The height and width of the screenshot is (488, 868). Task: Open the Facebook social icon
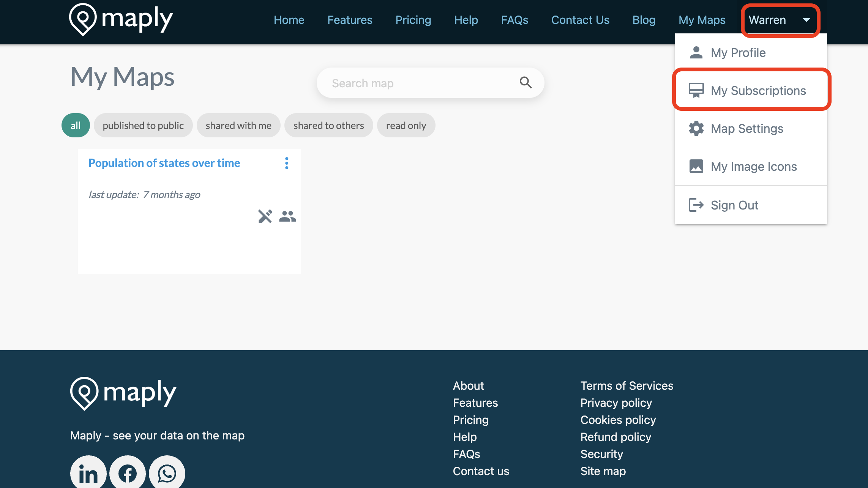tap(128, 473)
